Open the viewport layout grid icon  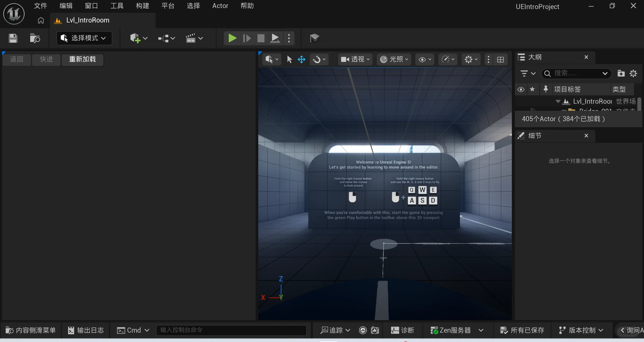[x=500, y=60]
